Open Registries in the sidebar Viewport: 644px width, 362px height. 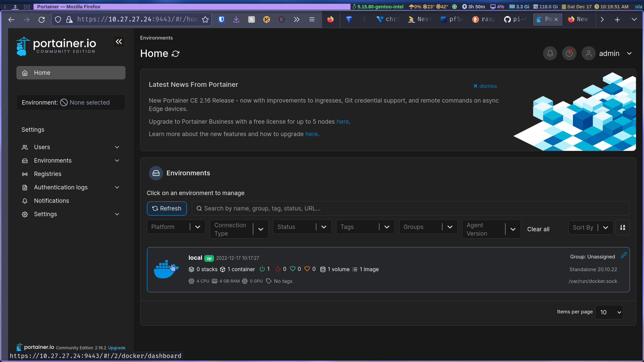click(71, 174)
